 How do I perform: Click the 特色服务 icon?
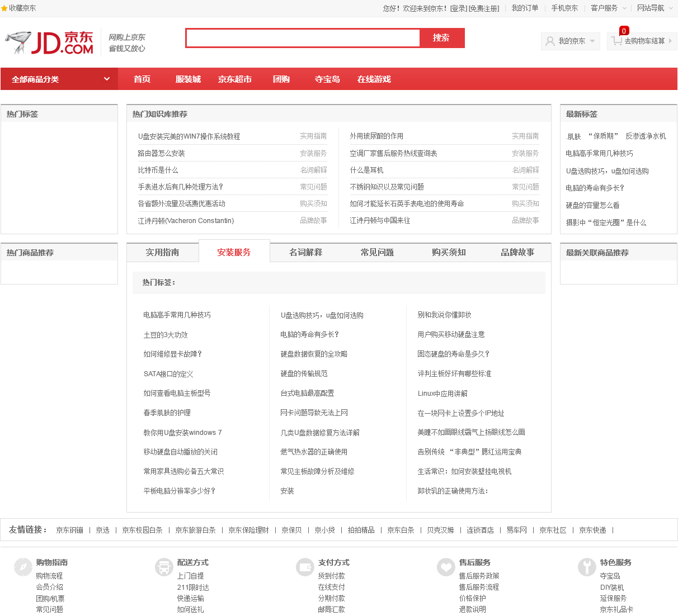[x=587, y=567]
